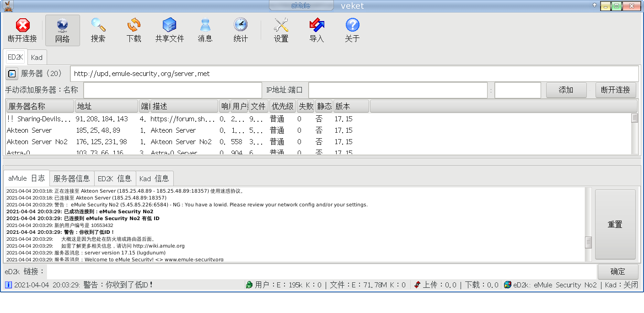This screenshot has width=644, height=313.
Task: Click the info icon in status bar
Action: 8,285
